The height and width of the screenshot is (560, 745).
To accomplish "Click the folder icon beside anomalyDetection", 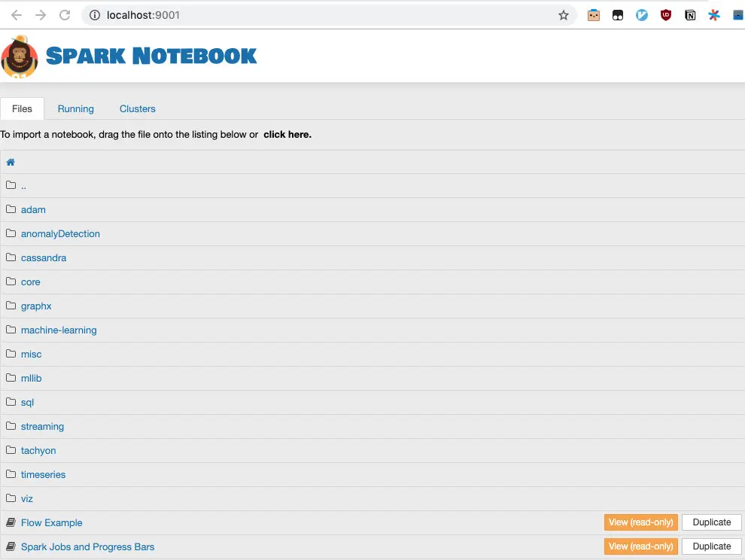I will [11, 233].
